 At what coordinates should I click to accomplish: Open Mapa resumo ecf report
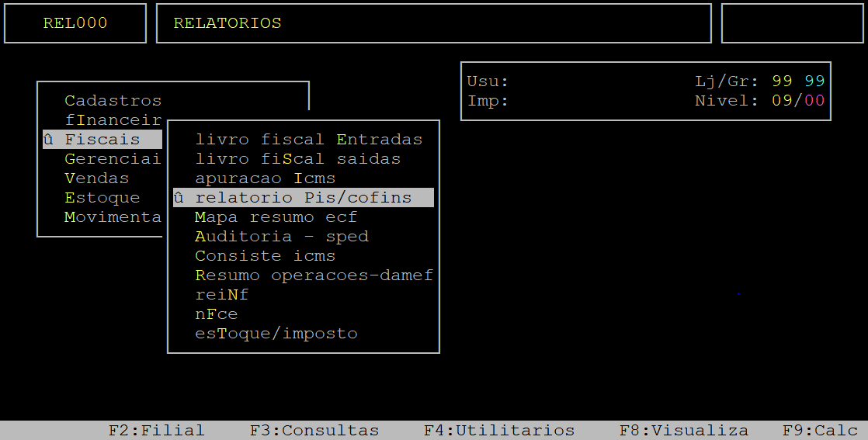(276, 217)
